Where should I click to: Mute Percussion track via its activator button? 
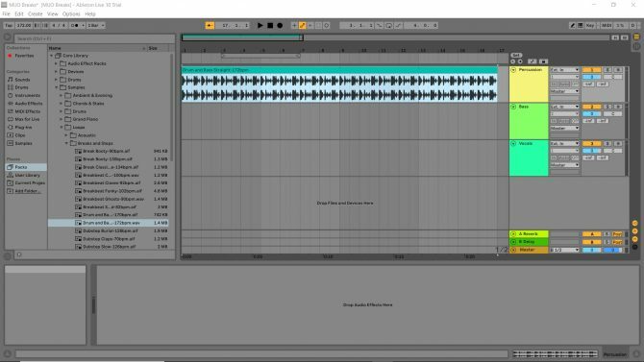coord(592,70)
